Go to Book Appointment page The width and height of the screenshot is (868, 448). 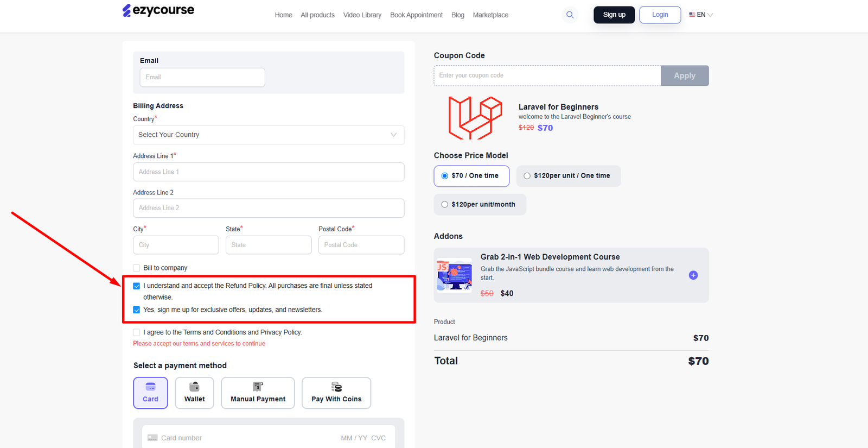point(416,15)
